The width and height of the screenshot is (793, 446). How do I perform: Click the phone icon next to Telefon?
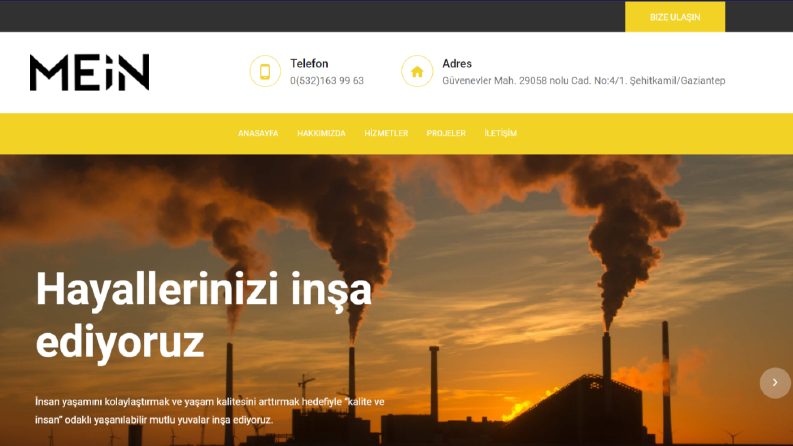265,71
